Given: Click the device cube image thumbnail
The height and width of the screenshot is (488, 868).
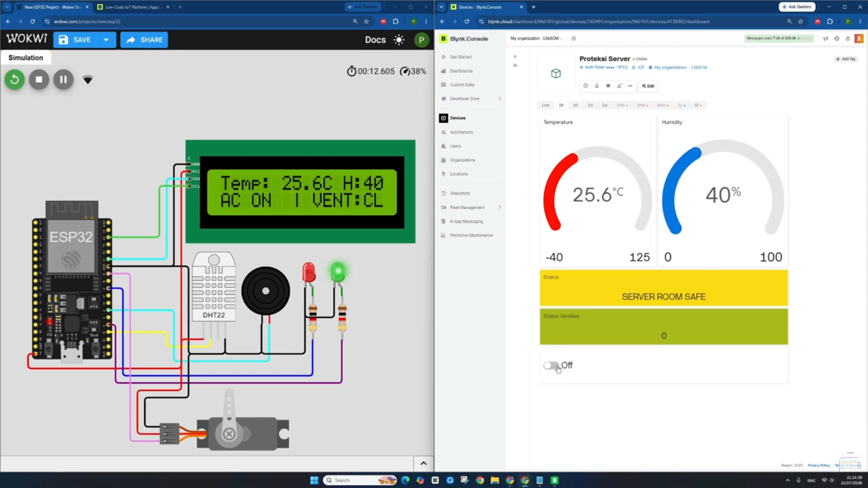Looking at the screenshot, I should click(x=556, y=73).
